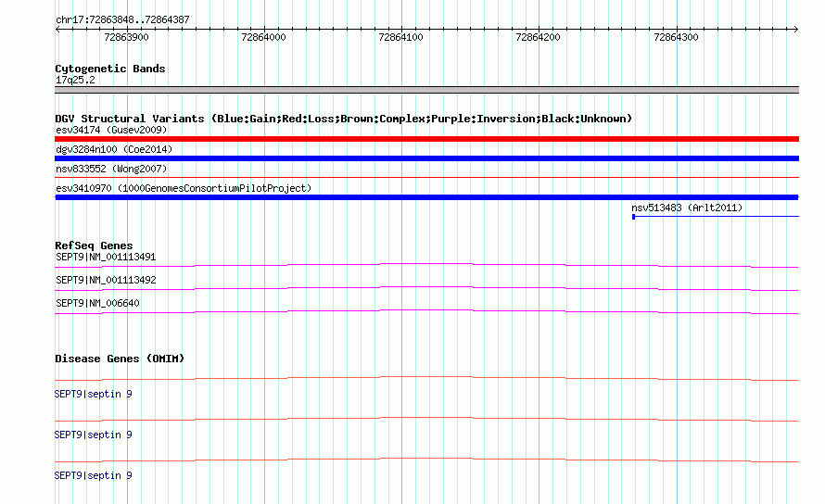This screenshot has width=825, height=504.
Task: Click the 72864200 ruler coordinate
Action: [x=539, y=37]
